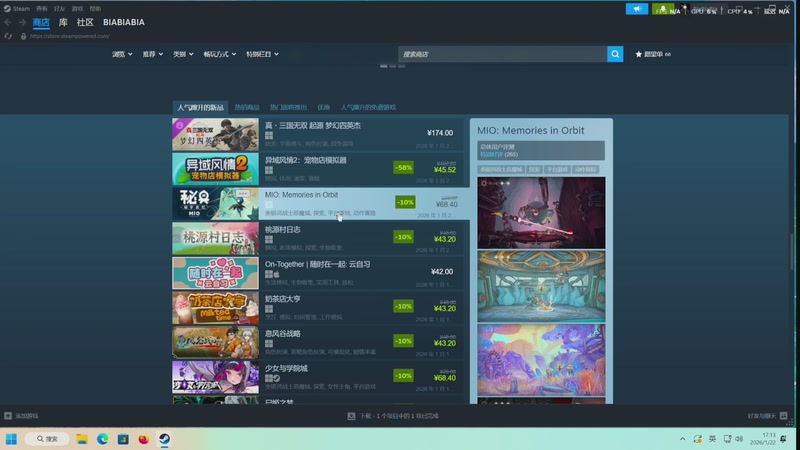
Task: Open the 奶茶店大亨 listing
Action: click(318, 308)
